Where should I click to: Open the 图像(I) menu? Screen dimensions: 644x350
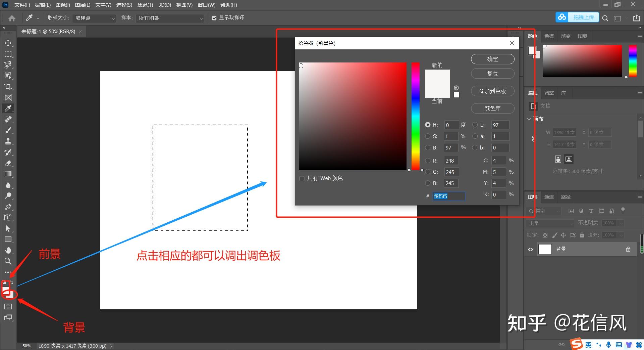pos(63,5)
